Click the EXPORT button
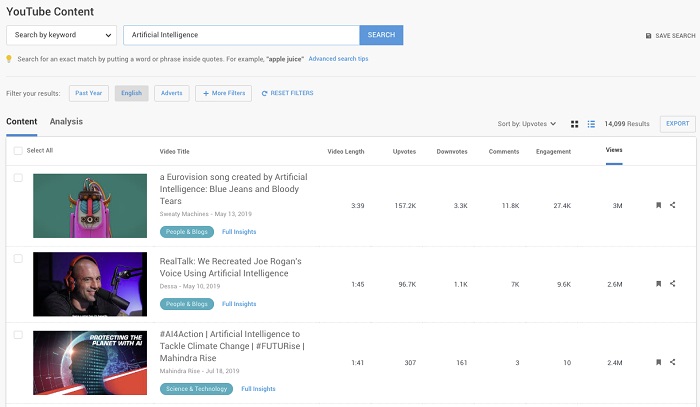 [x=678, y=124]
